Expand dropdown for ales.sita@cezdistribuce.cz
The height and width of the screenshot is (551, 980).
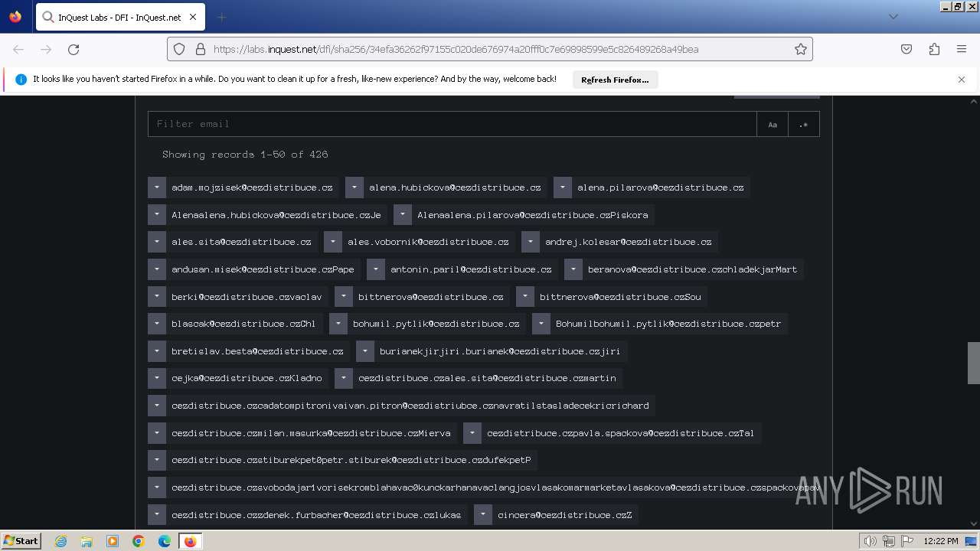pos(157,242)
